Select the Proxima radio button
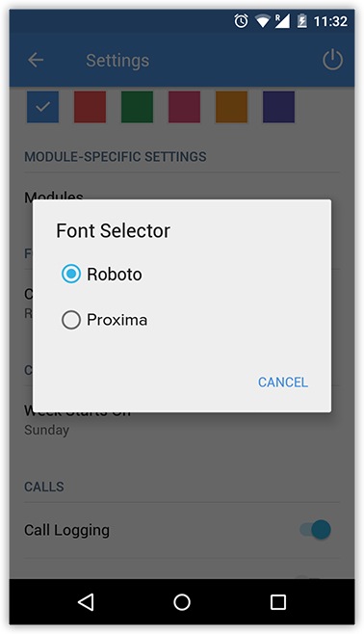Image resolution: width=364 pixels, height=634 pixels. pyautogui.click(x=70, y=320)
